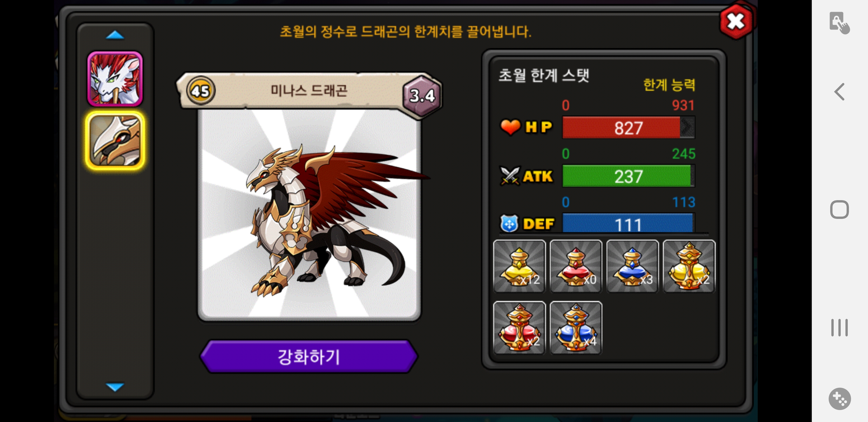The height and width of the screenshot is (422, 868).
Task: Select the red-haired white dragon portrait
Action: 115,79
